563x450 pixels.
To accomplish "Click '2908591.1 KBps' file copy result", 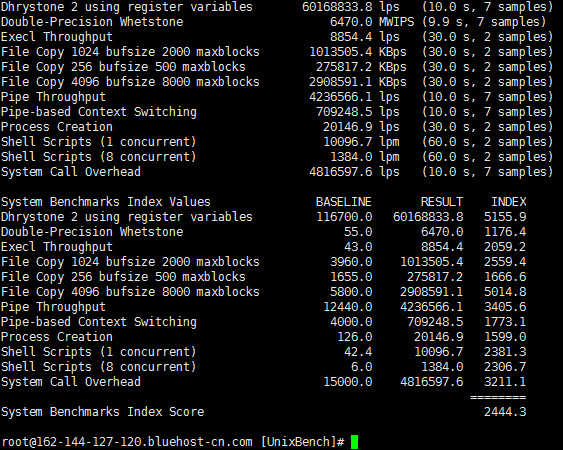I will [358, 82].
